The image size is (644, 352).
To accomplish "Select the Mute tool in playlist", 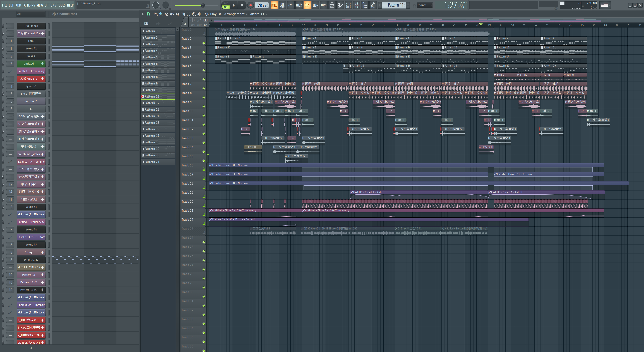I will click(x=172, y=14).
